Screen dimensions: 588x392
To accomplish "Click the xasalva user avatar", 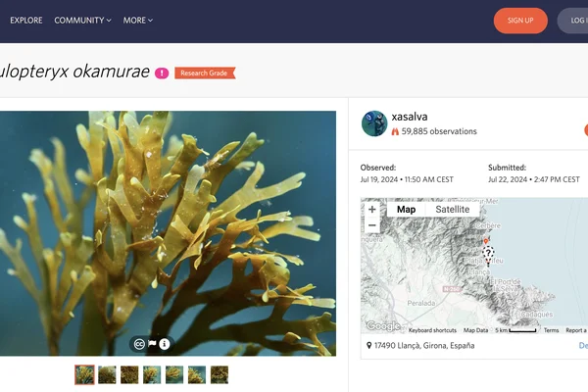I will point(374,123).
